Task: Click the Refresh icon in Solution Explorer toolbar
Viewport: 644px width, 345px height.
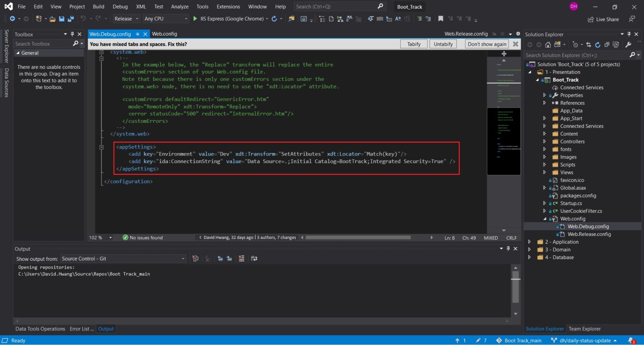Action: (597, 44)
